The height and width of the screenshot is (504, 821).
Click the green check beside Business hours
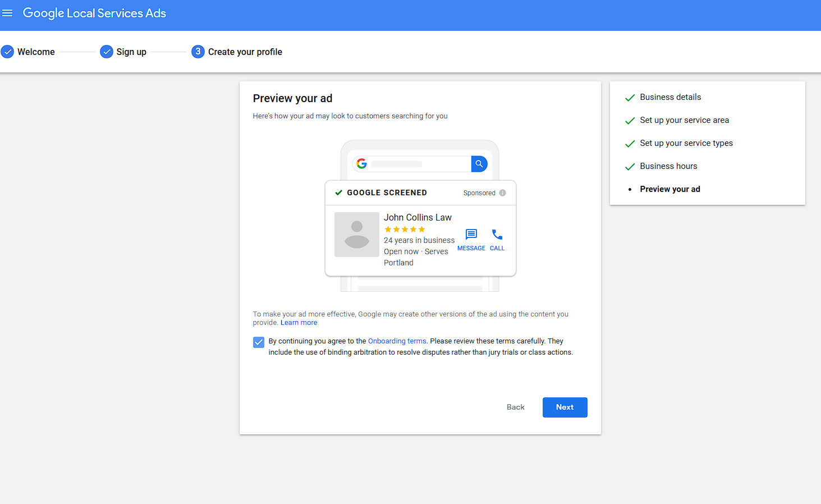click(x=630, y=166)
